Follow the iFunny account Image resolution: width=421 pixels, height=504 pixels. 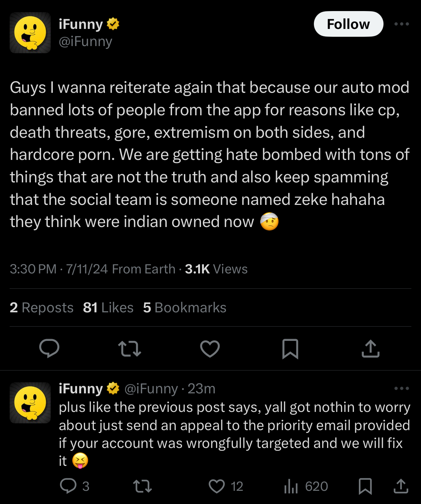click(x=349, y=24)
